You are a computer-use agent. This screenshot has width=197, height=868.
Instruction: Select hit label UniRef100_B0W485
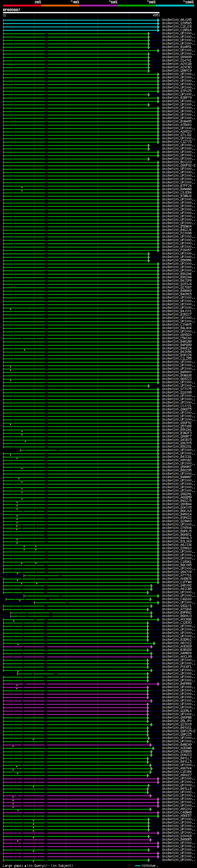click(x=177, y=121)
